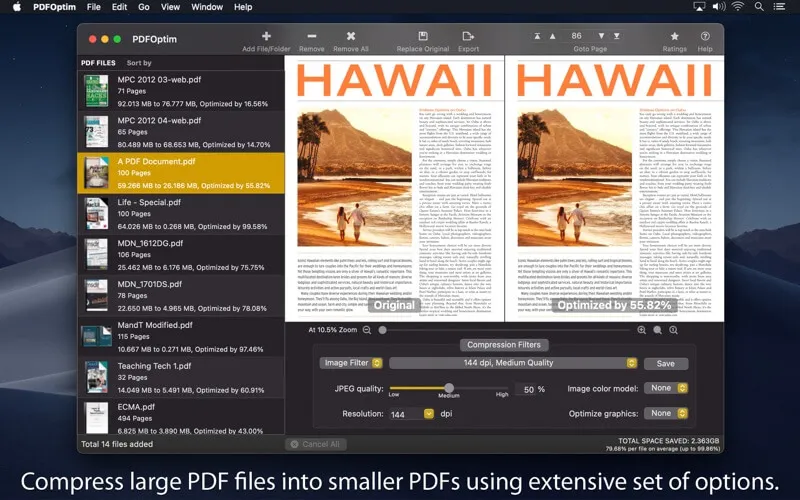
Task: Open the File menu
Action: click(x=93, y=7)
